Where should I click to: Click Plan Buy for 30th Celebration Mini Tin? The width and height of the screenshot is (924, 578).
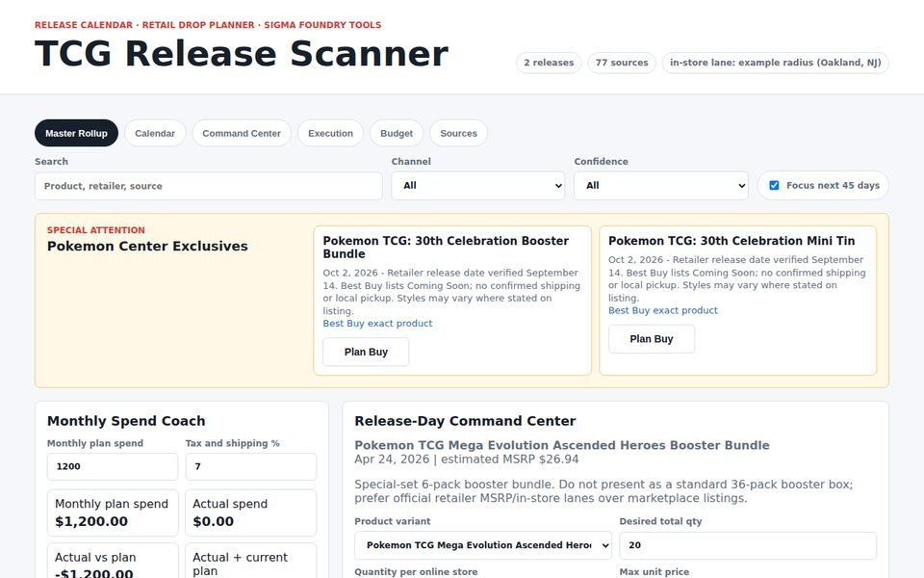(652, 339)
